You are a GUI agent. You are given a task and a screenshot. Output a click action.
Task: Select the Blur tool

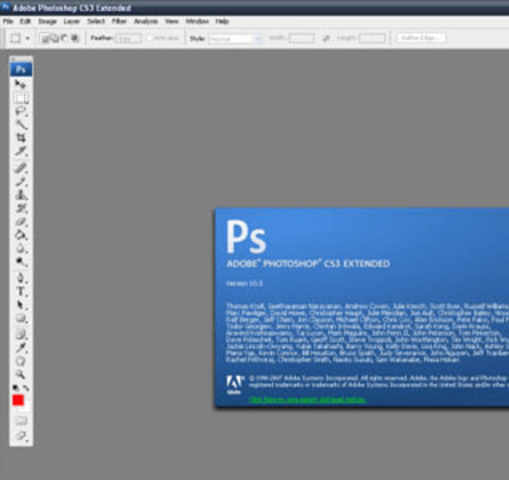(x=21, y=249)
